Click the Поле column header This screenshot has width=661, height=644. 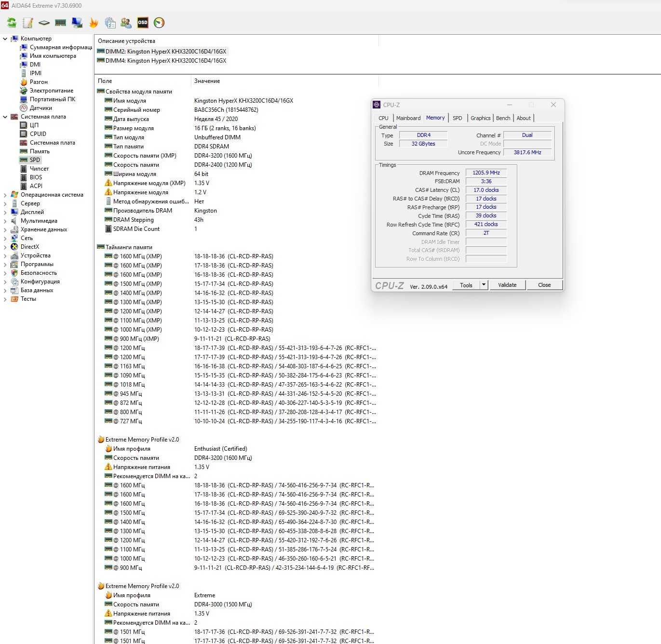(x=143, y=81)
